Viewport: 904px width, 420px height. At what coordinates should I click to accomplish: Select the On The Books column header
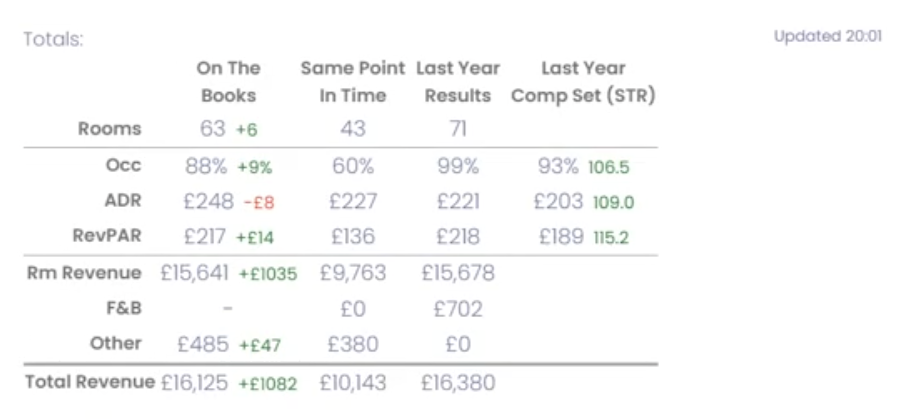point(228,82)
